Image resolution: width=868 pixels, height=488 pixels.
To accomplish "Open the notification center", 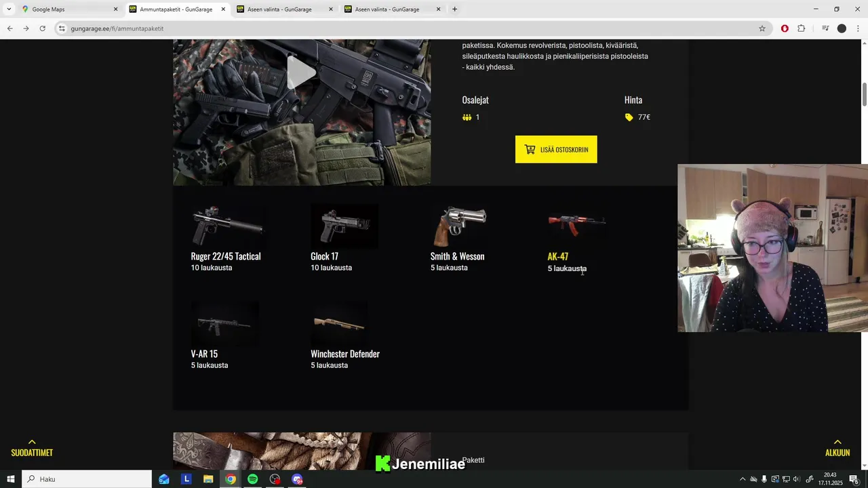I will point(854,479).
